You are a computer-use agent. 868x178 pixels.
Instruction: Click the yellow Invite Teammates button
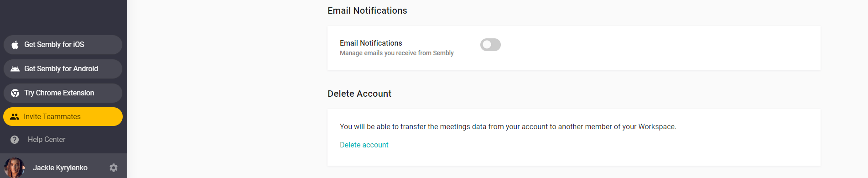point(63,117)
